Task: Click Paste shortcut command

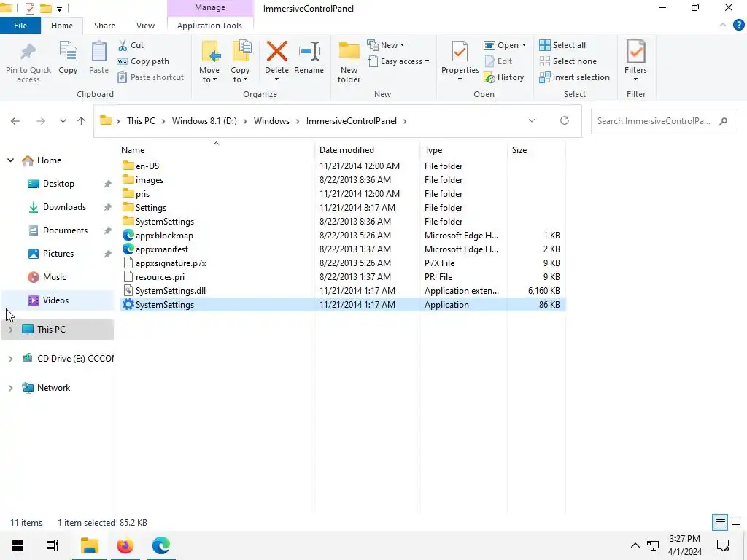Action: click(x=150, y=77)
